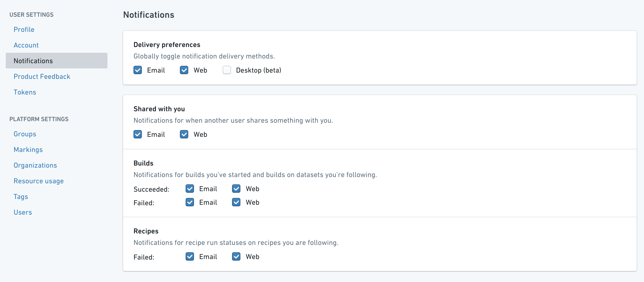Toggle Web for Recipes Failed
Image resolution: width=644 pixels, height=282 pixels.
point(236,257)
